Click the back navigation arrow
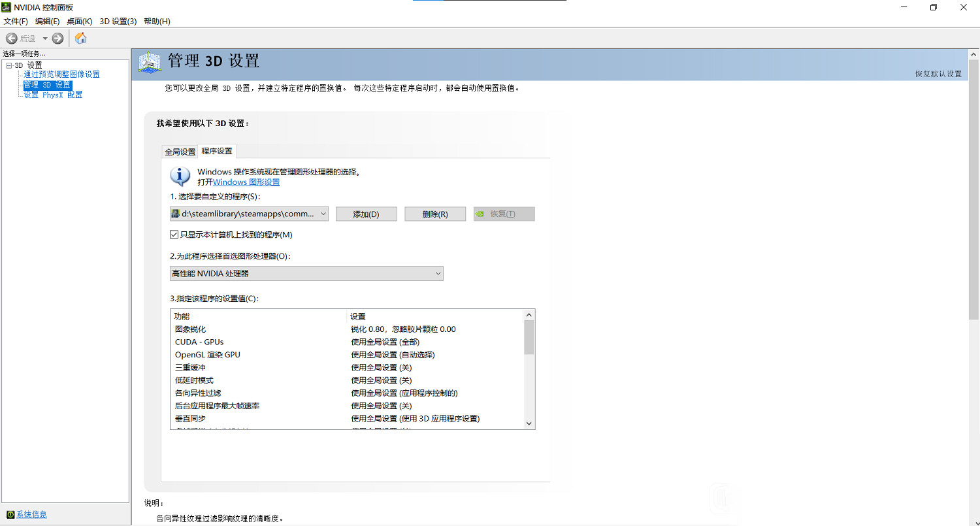Viewport: 980px width, 526px height. coord(10,38)
